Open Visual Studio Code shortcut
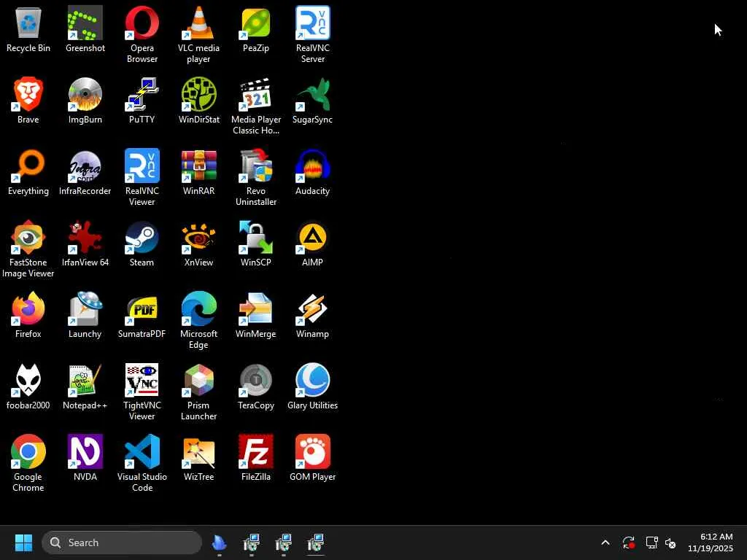Viewport: 747px width, 560px height. [142, 463]
